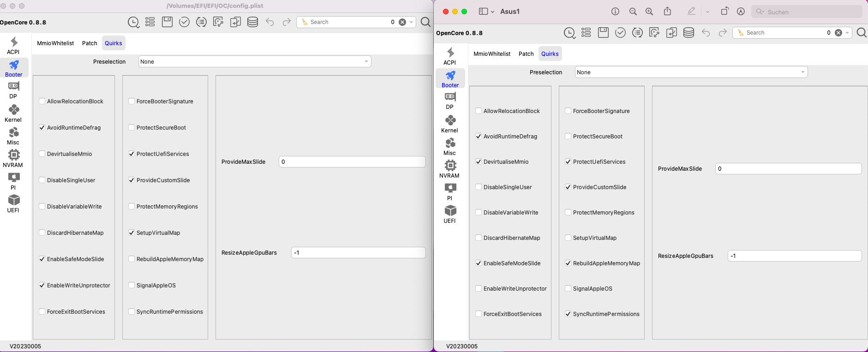Click the rotate icon in Asus1 Preview toolbar
Viewport: 868px width, 352px height.
724,12
